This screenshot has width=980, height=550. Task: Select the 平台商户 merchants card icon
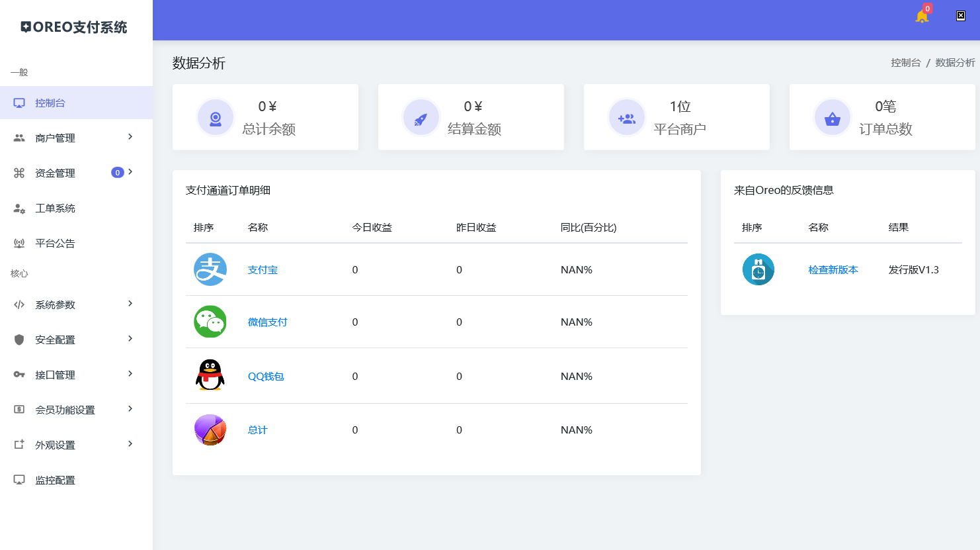pos(626,117)
